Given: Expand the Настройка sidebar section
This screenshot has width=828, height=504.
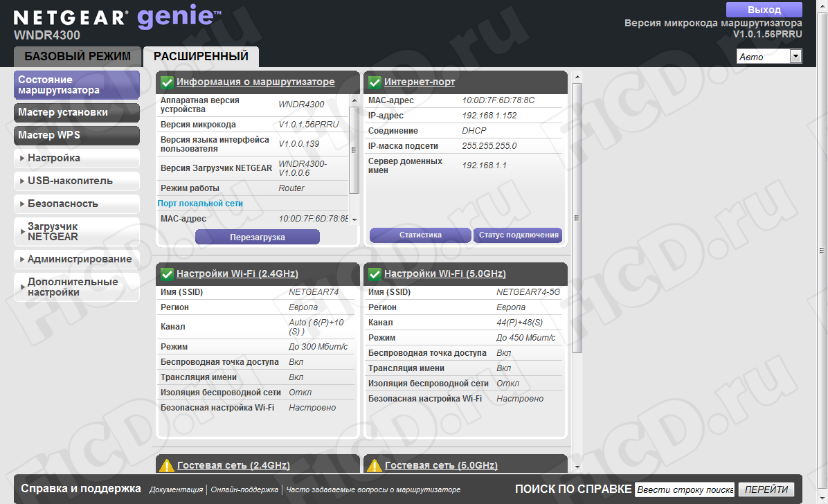Looking at the screenshot, I should click(77, 158).
